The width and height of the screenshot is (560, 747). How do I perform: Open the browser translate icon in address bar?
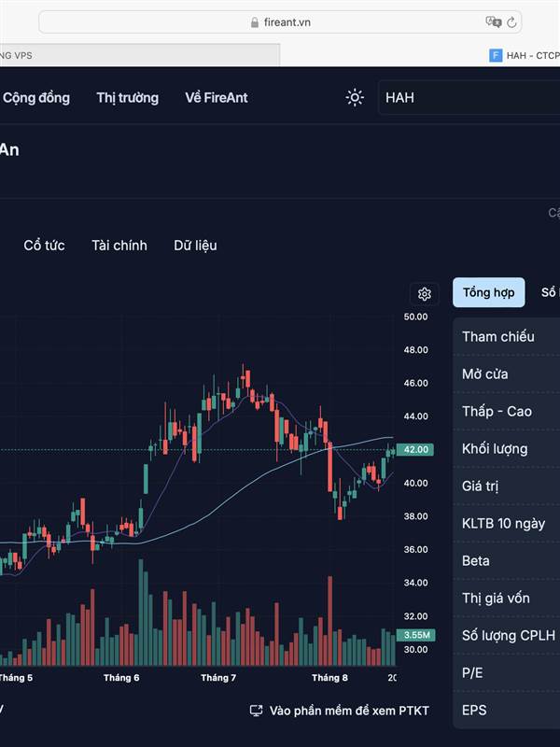tap(494, 21)
